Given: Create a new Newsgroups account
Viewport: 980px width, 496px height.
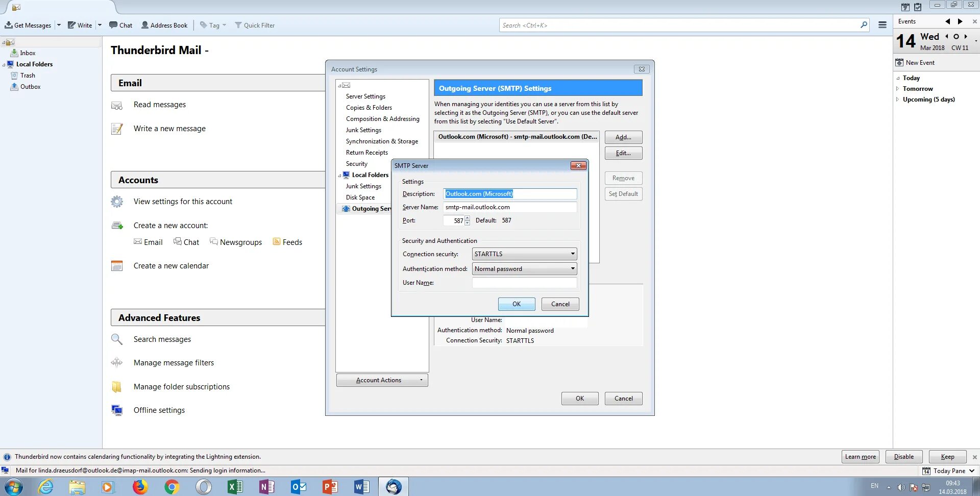Looking at the screenshot, I should pyautogui.click(x=236, y=242).
